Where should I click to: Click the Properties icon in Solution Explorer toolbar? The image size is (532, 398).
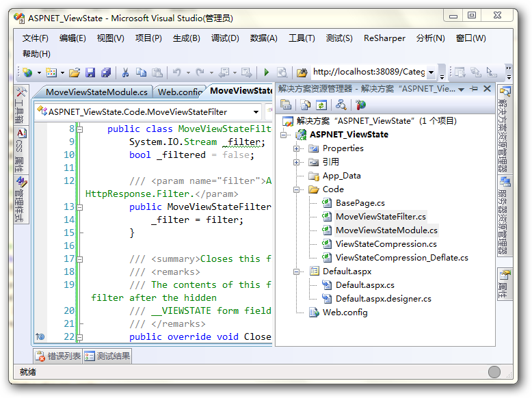[286, 105]
